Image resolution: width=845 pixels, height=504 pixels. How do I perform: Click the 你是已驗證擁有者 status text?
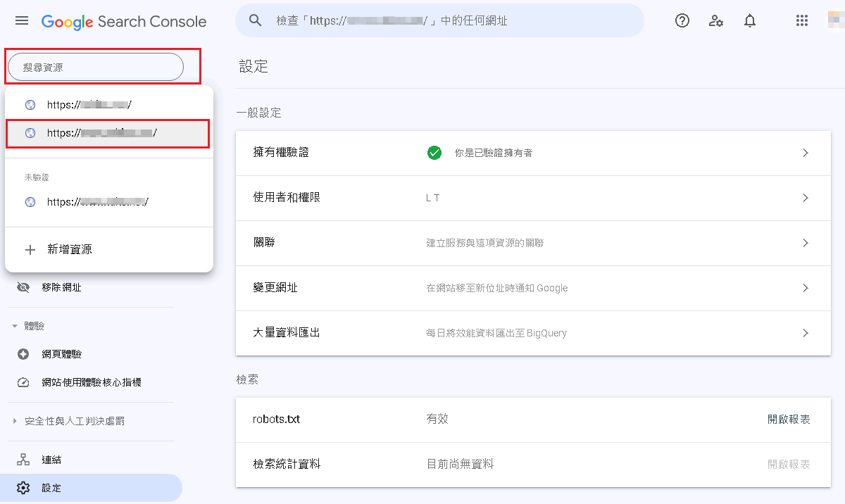pyautogui.click(x=494, y=153)
